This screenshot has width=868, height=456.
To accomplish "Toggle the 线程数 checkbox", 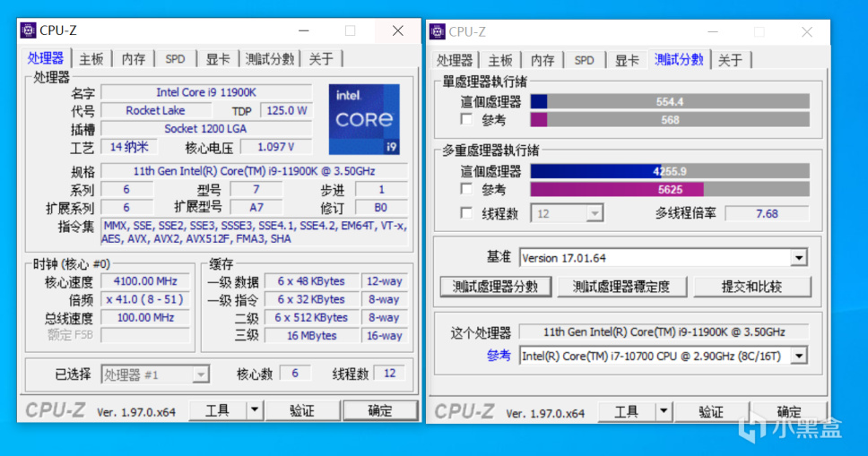I will (x=466, y=213).
